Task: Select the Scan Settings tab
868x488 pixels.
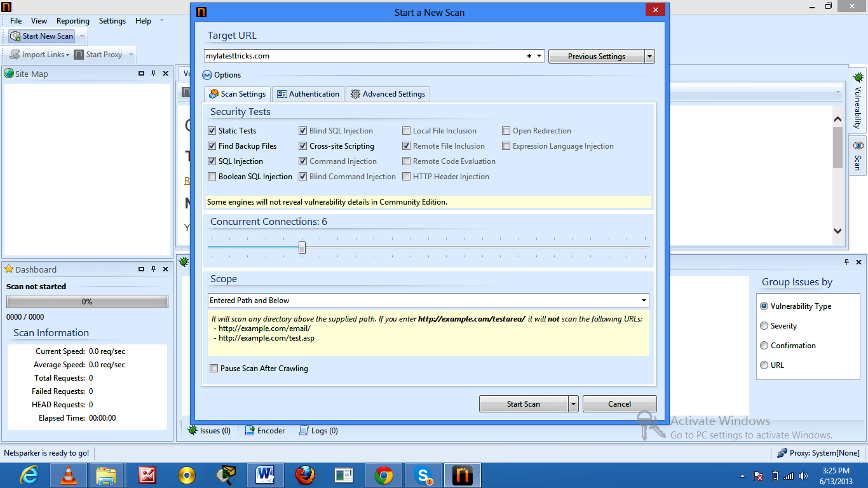Action: [238, 94]
